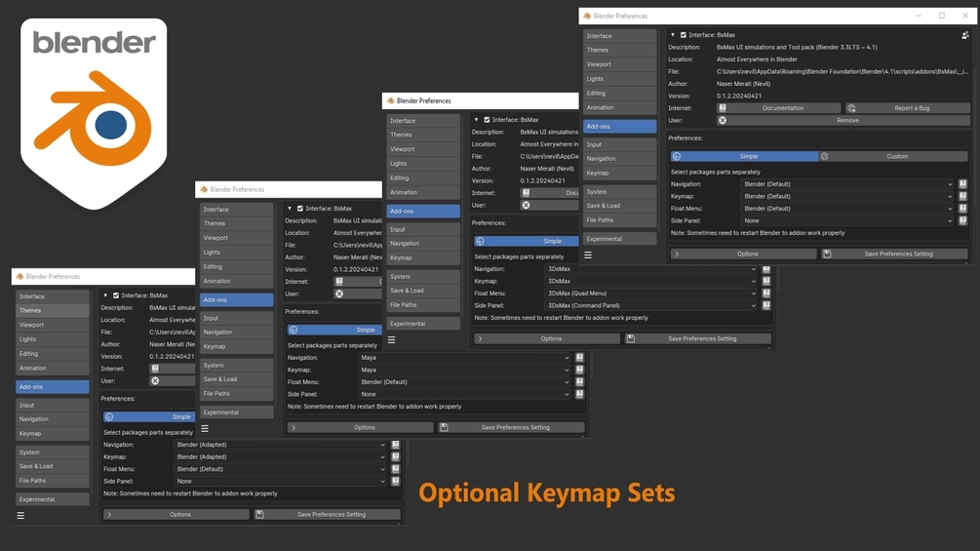The height and width of the screenshot is (551, 980).
Task: Collapse BsMax add-on triangle in Blender (Default) window
Action: coord(673,35)
